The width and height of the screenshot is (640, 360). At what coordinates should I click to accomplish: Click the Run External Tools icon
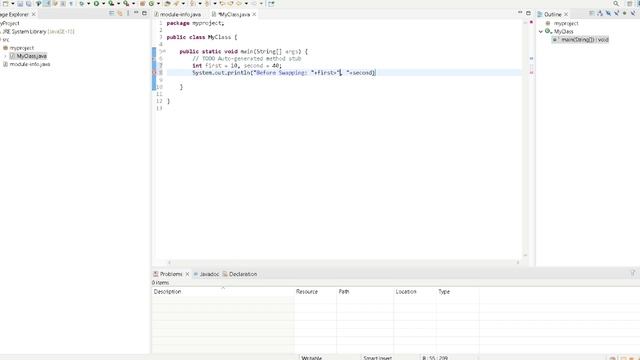[126, 4]
